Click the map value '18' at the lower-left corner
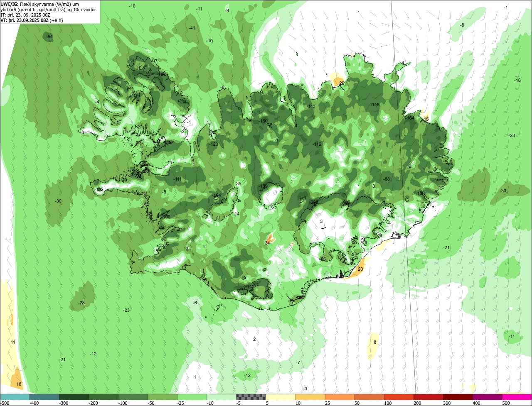The image size is (532, 406). click(x=19, y=384)
